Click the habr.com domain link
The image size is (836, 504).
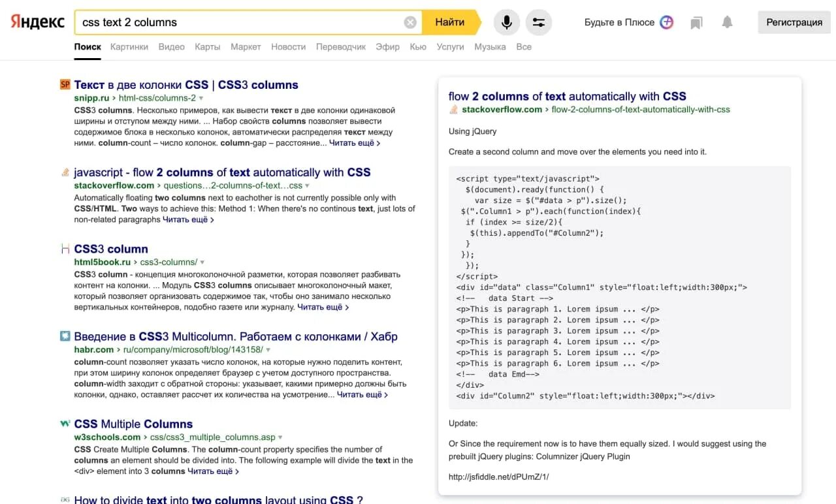click(94, 350)
